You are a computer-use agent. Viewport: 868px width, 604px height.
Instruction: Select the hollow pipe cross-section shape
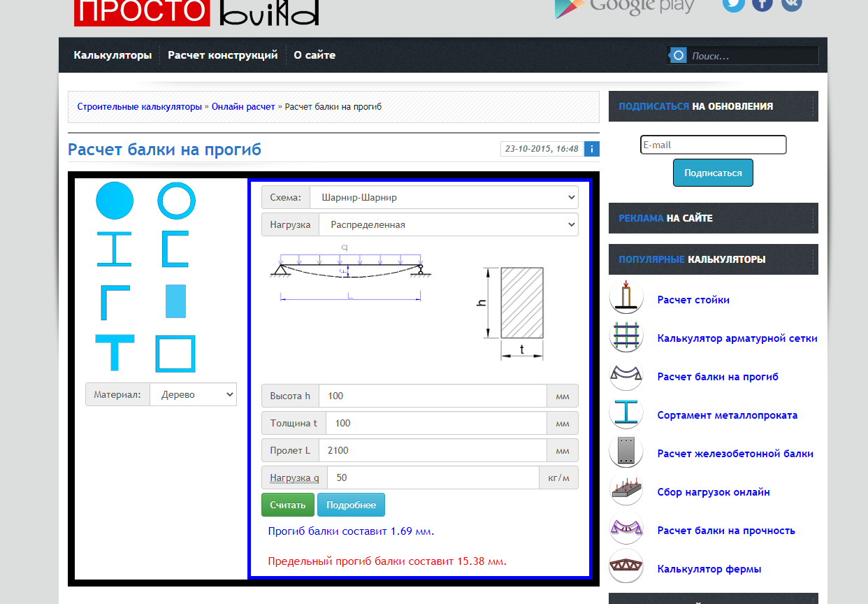coord(176,201)
